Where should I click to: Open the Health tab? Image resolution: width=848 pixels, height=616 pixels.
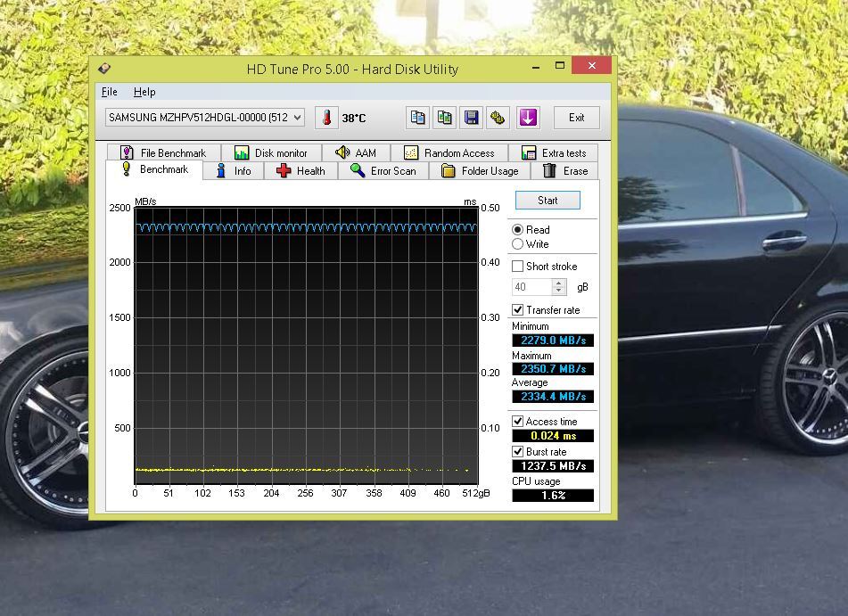301,171
